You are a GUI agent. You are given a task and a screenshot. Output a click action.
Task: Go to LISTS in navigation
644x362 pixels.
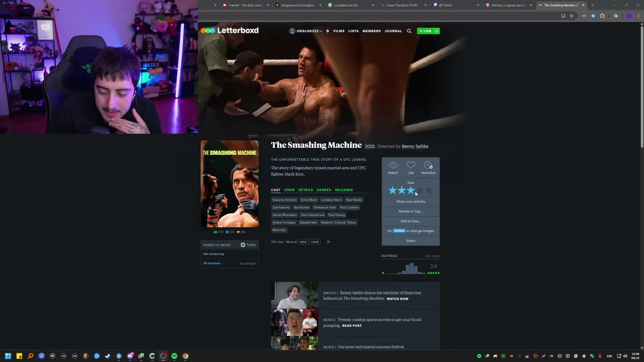[353, 31]
